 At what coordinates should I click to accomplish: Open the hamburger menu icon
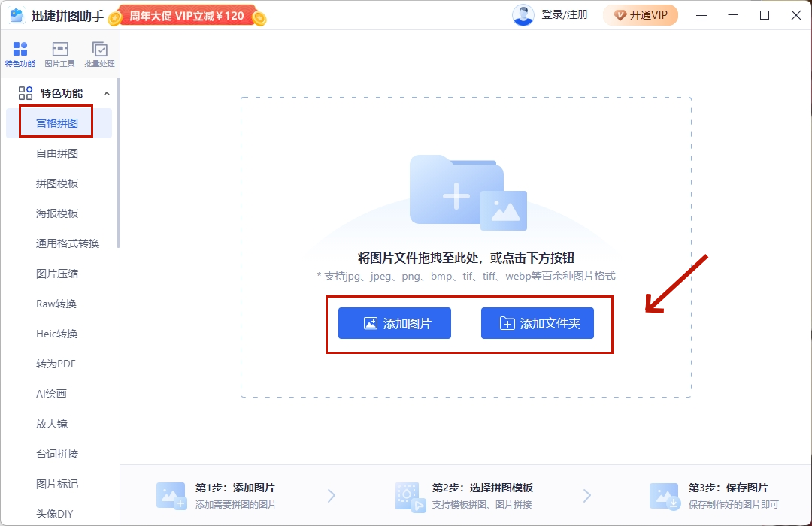pos(701,15)
